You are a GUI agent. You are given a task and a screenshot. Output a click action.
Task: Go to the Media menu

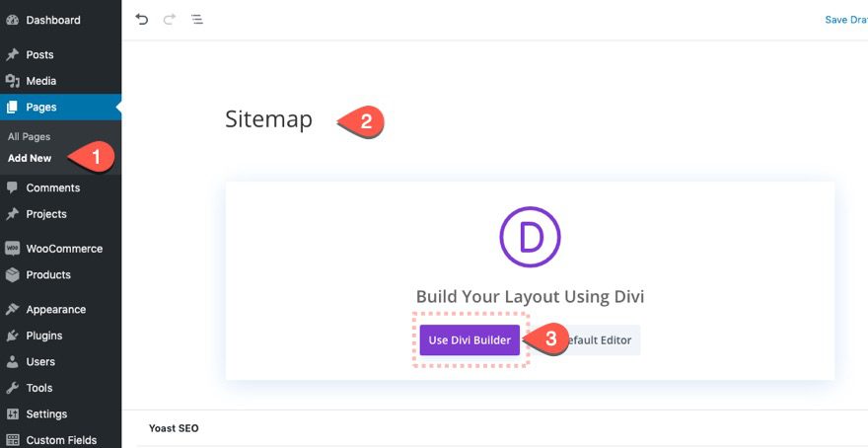click(41, 81)
